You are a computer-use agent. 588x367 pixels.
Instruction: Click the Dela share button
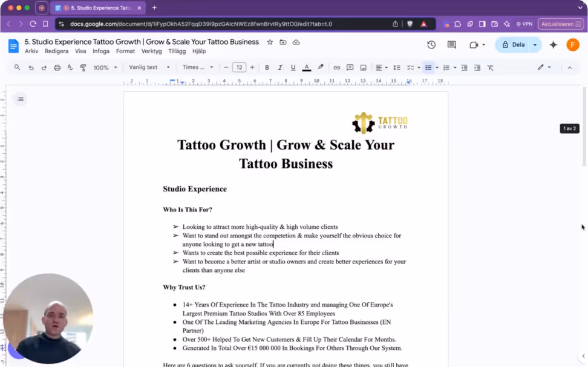[513, 45]
